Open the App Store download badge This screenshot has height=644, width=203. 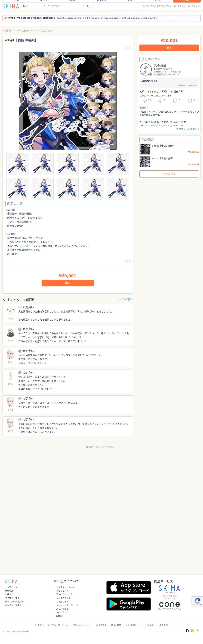tap(128, 587)
